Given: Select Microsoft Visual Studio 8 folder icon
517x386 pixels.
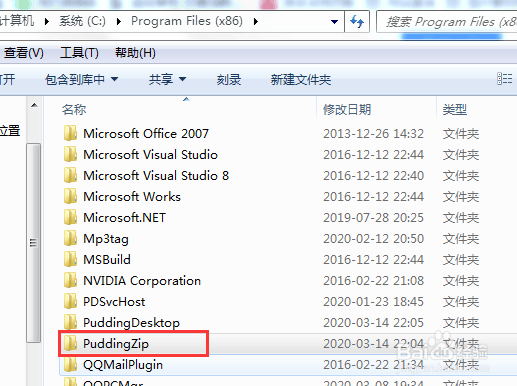Looking at the screenshot, I should [x=70, y=175].
